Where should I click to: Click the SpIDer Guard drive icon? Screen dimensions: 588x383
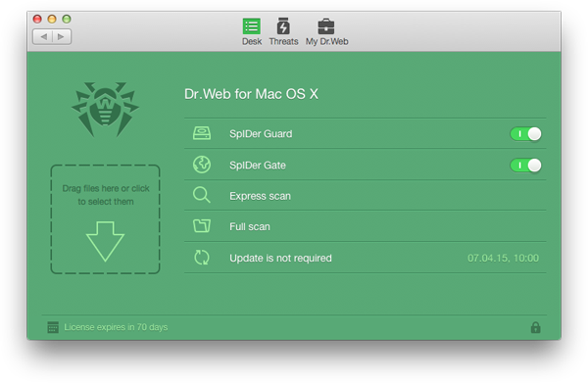point(202,133)
